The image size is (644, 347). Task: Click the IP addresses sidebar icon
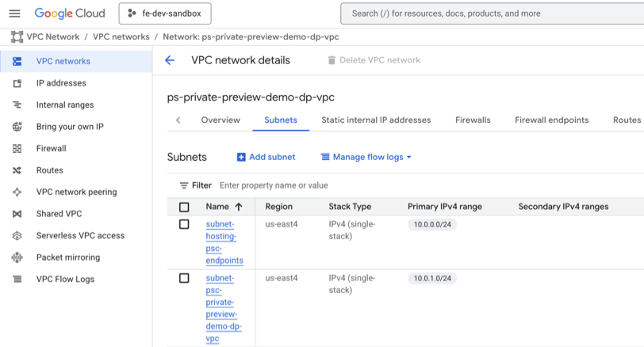(x=17, y=83)
